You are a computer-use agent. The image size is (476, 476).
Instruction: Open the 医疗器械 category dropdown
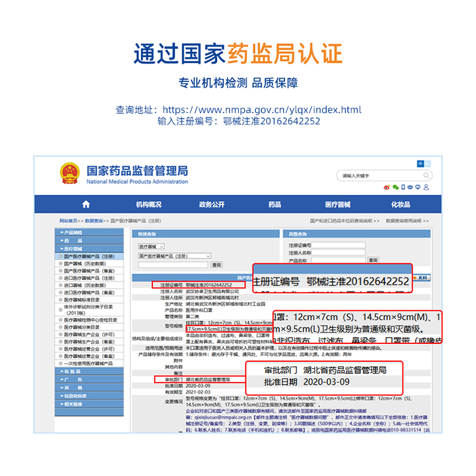coord(151,246)
